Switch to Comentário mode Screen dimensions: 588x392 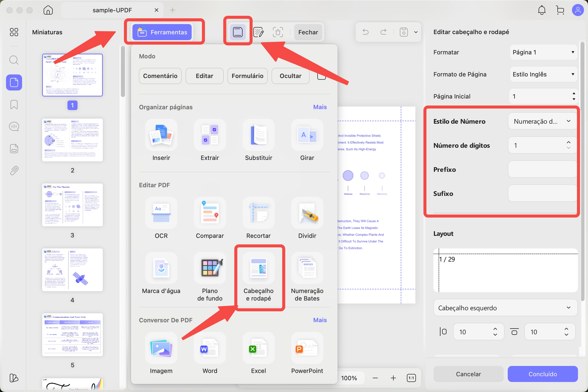pyautogui.click(x=160, y=76)
